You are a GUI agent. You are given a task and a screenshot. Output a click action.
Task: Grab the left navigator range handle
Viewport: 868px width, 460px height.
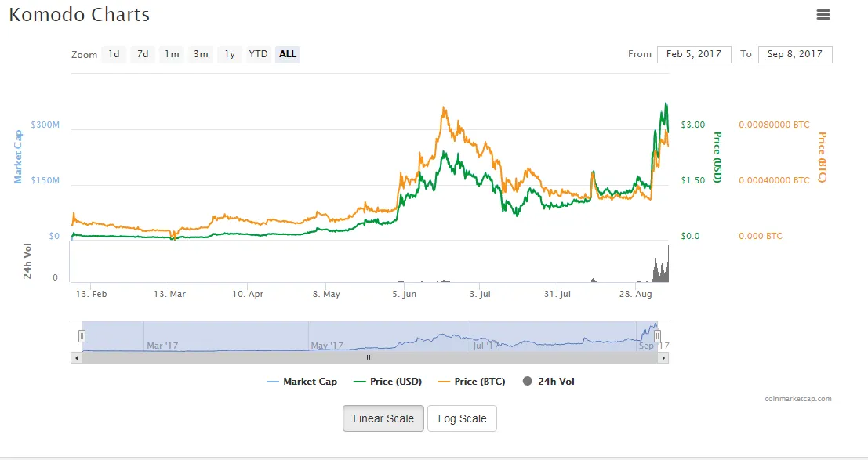[x=82, y=336]
